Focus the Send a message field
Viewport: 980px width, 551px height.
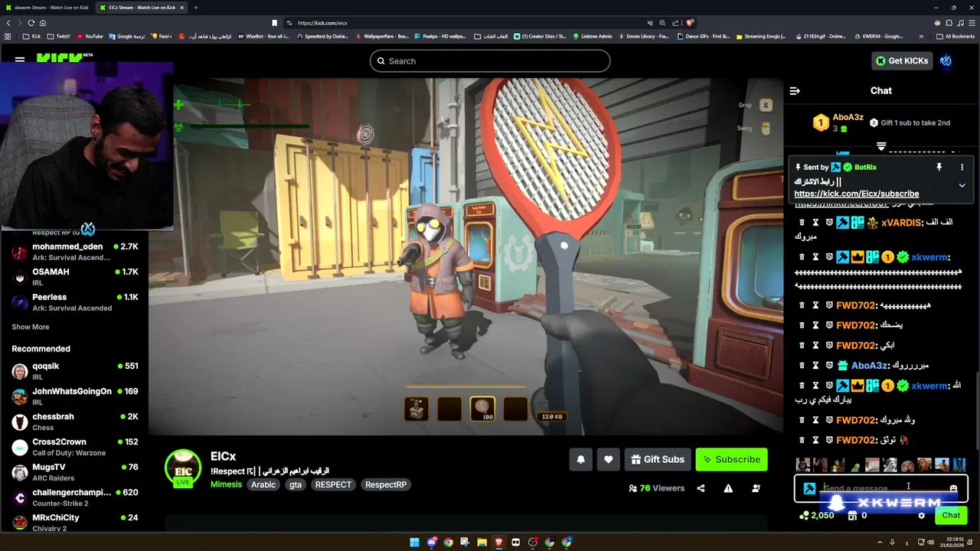point(880,488)
